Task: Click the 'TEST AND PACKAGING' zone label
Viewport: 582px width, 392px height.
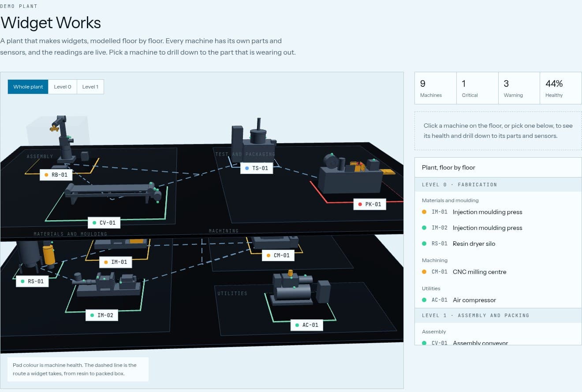Action: [x=245, y=154]
